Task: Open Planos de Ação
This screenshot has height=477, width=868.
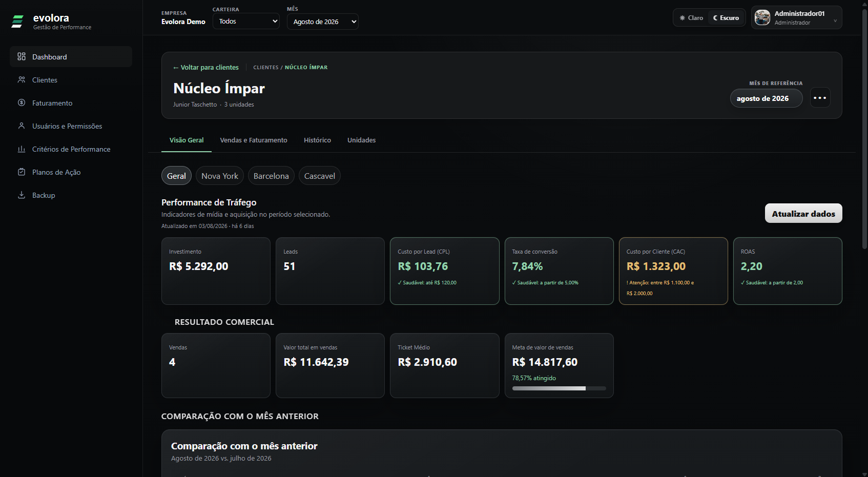Action: [x=71, y=172]
